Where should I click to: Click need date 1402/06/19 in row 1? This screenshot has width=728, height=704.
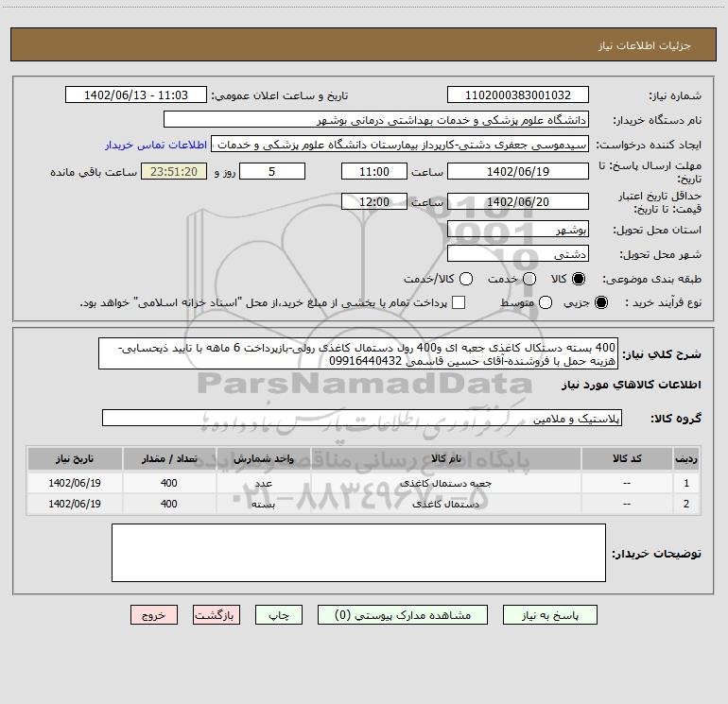tap(75, 483)
